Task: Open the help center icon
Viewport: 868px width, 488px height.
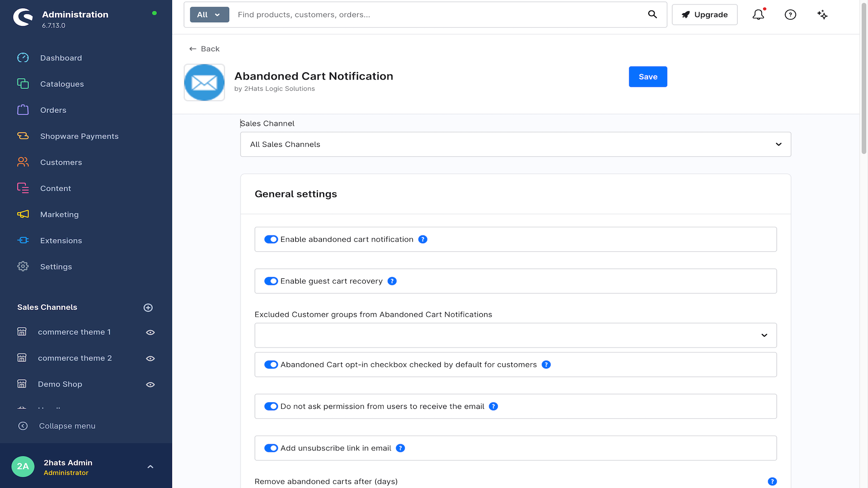Action: (x=790, y=14)
